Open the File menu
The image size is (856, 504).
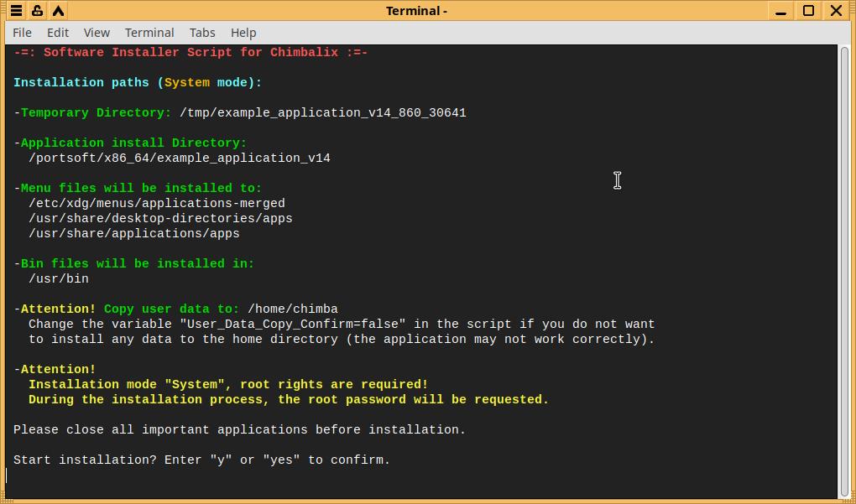coord(23,33)
